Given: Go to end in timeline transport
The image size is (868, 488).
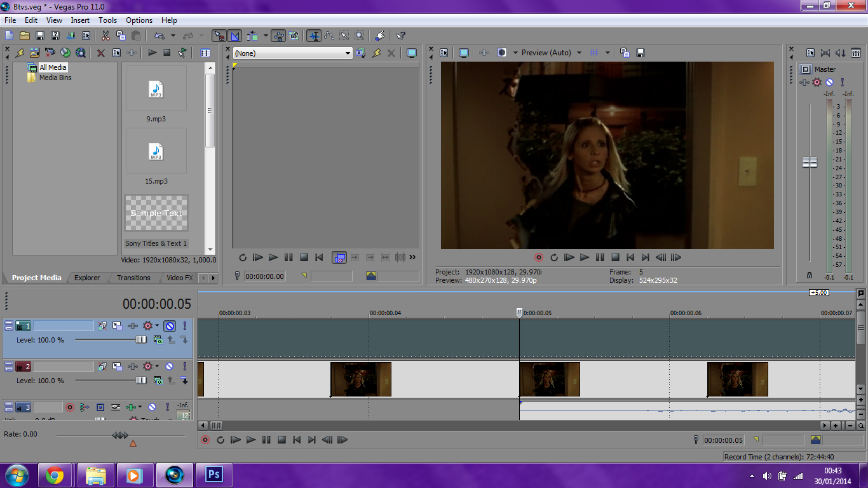Looking at the screenshot, I should pos(312,440).
